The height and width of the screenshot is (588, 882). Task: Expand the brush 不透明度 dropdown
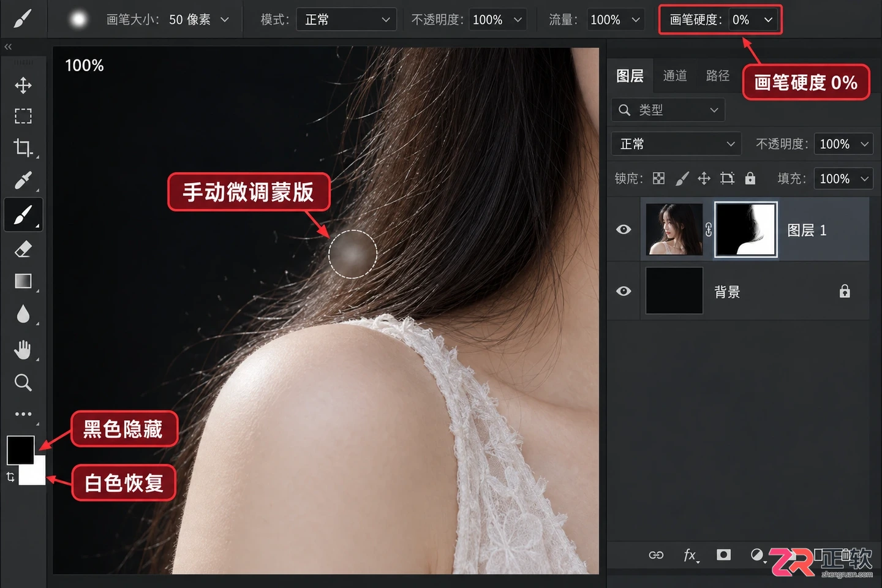[518, 20]
